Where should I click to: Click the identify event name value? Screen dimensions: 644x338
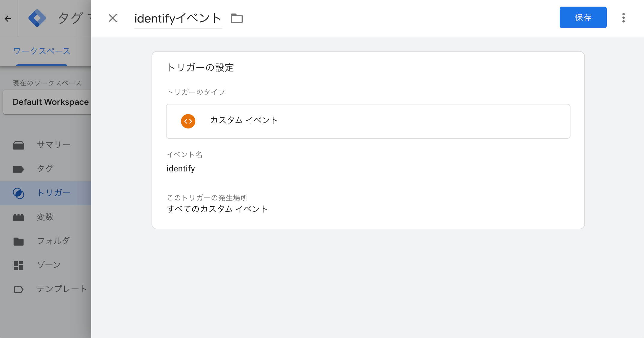181,169
